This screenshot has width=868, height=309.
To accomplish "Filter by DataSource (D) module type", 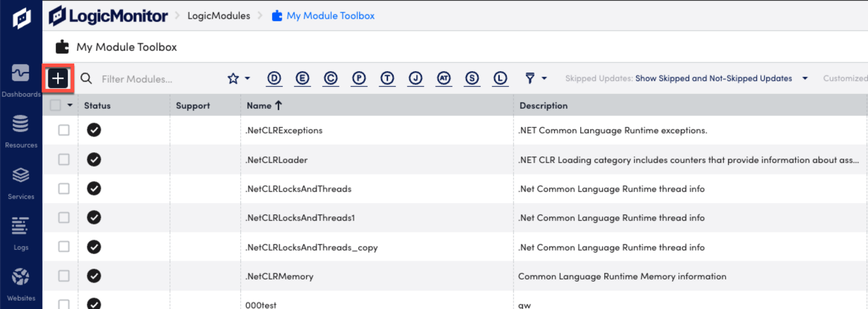I will point(274,78).
